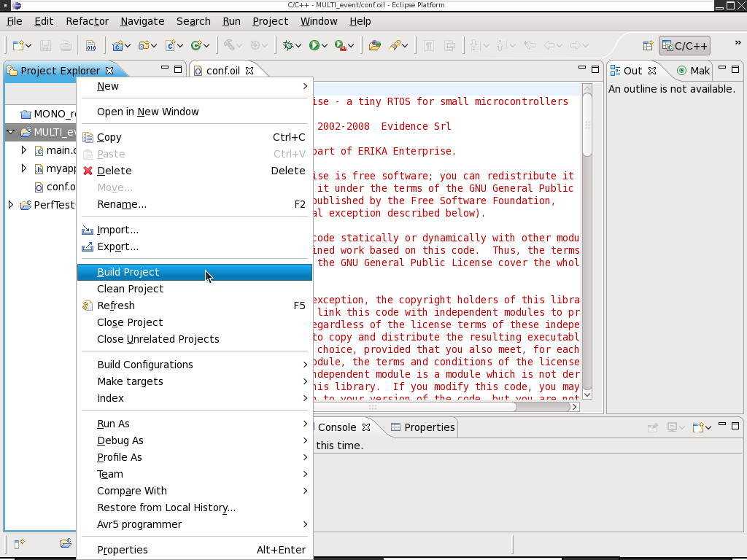
Task: Minimize the Project Explorer view
Action: click(x=165, y=68)
